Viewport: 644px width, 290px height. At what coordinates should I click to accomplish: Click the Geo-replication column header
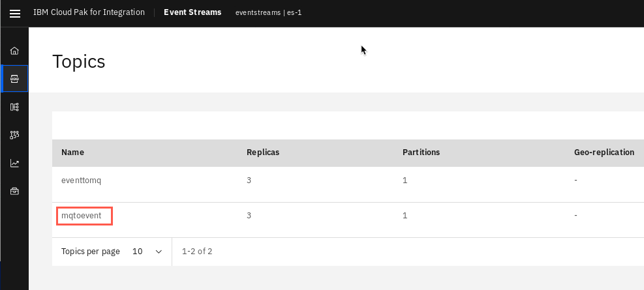pyautogui.click(x=604, y=152)
